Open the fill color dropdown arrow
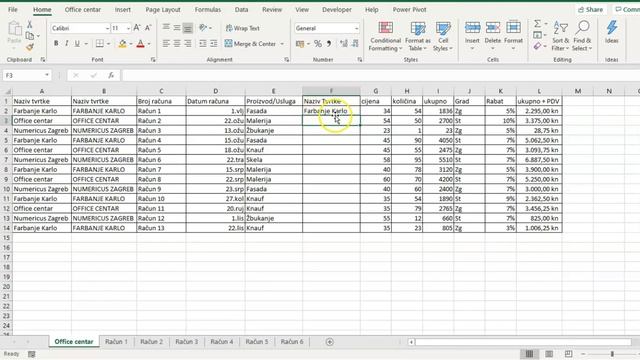Image resolution: width=640 pixels, height=360 pixels. [131, 44]
